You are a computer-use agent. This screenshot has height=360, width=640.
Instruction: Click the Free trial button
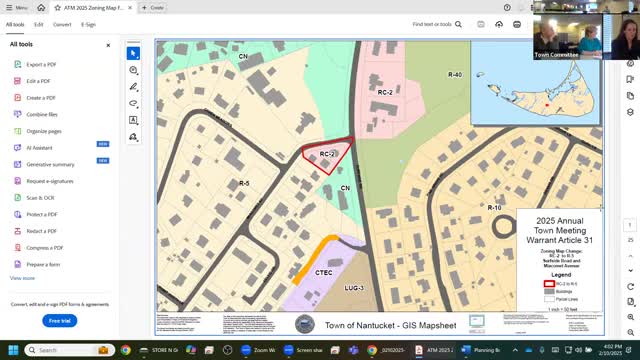pyautogui.click(x=60, y=321)
